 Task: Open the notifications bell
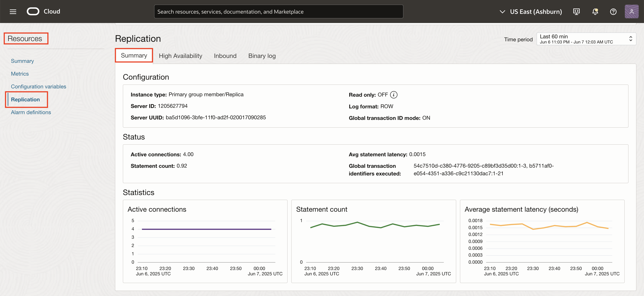595,11
